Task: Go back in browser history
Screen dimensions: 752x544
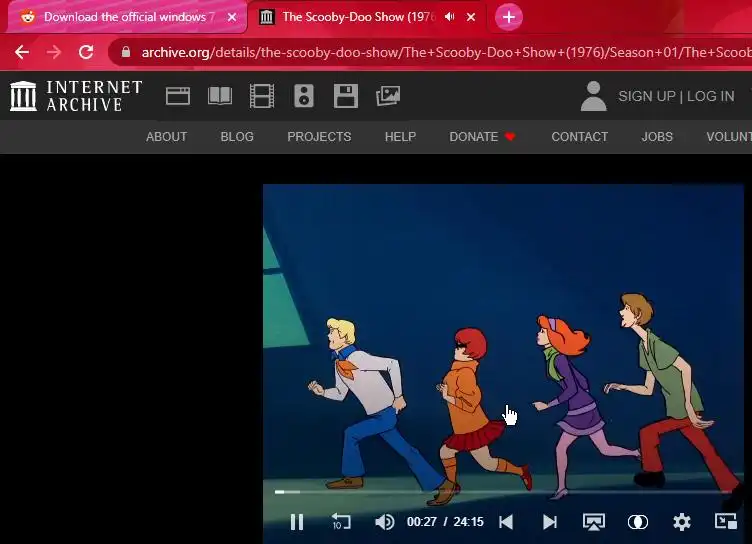Action: (22, 52)
